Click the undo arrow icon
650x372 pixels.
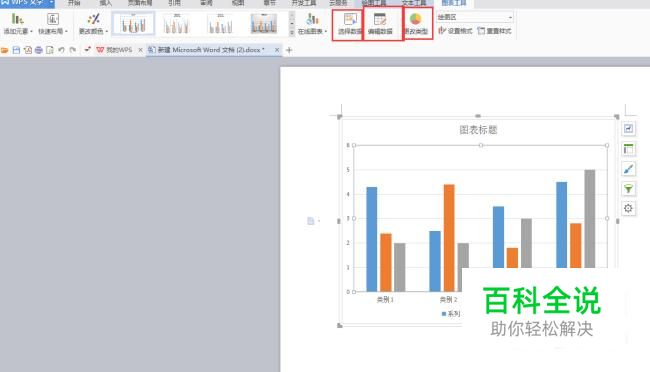click(61, 50)
